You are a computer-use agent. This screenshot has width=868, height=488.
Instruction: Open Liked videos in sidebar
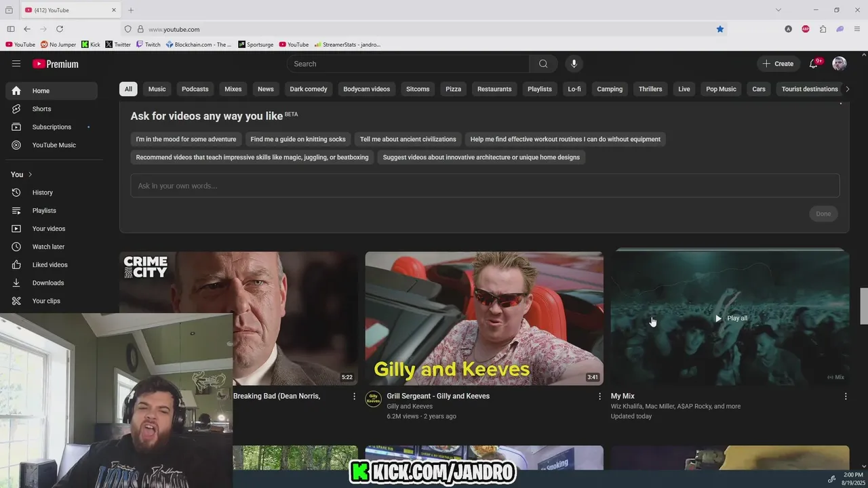click(52, 265)
